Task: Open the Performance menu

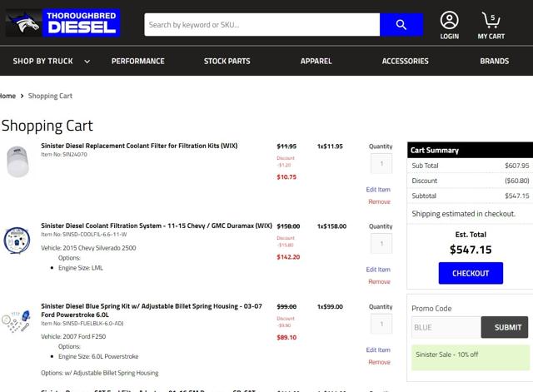Action: click(138, 61)
